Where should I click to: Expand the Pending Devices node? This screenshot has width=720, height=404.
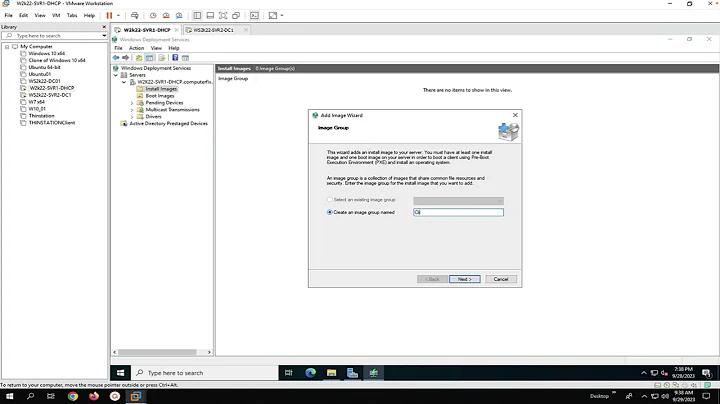(x=132, y=103)
